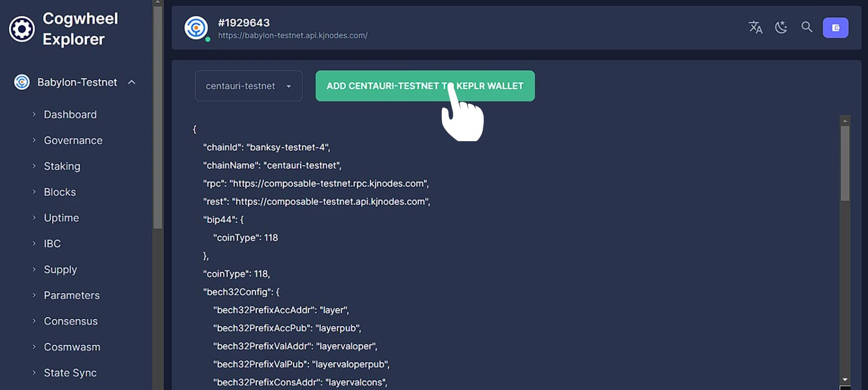Click the "chainName": "centauri-testnet" line

point(272,165)
